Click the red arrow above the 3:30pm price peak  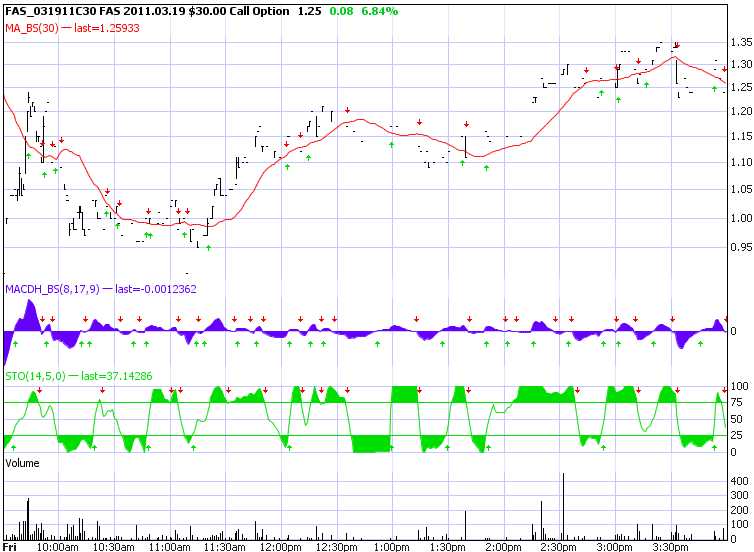point(677,45)
